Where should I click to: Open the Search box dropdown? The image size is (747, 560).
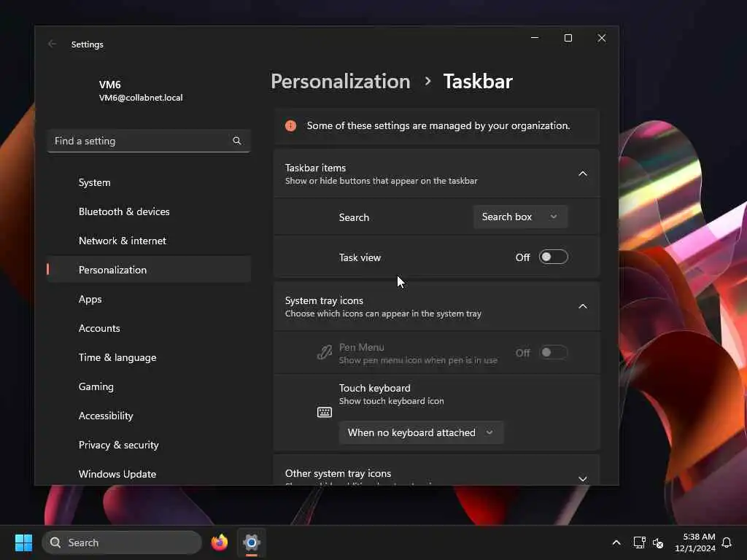[520, 217]
